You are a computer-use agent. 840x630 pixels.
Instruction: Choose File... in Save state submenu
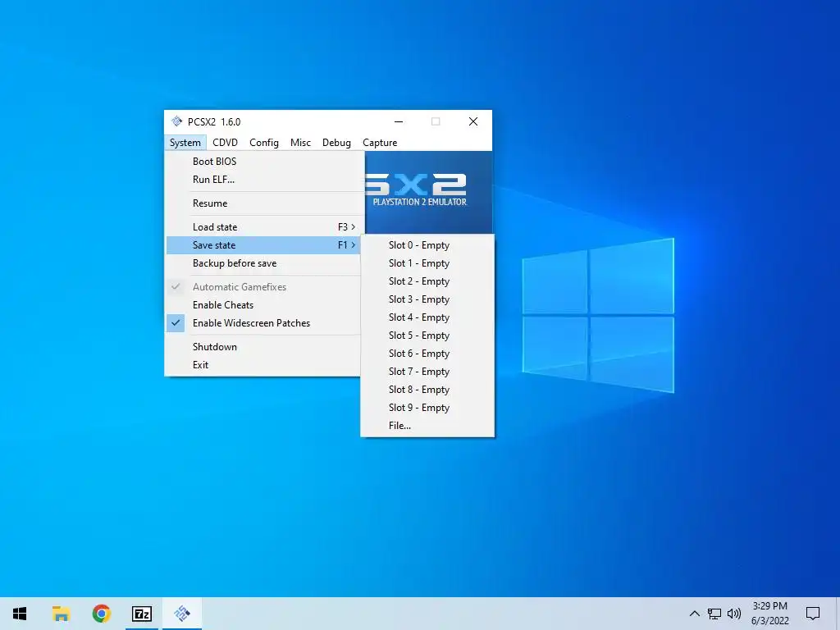(x=427, y=426)
